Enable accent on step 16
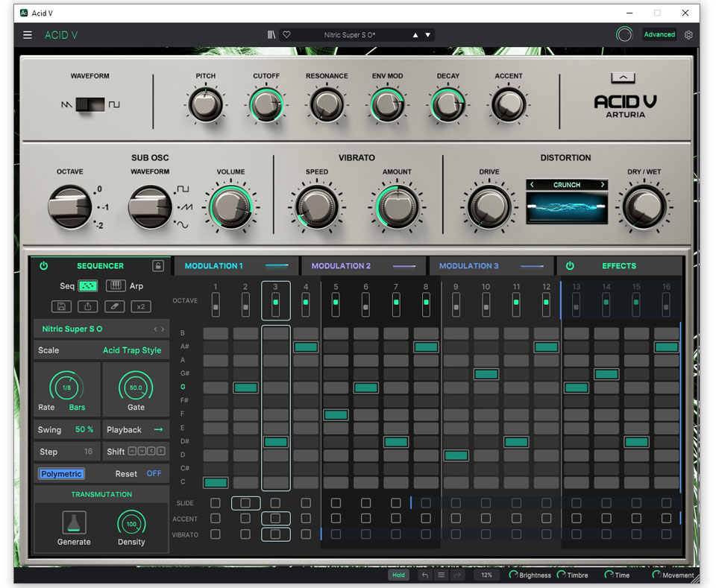The height and width of the screenshot is (588, 716). pyautogui.click(x=666, y=518)
